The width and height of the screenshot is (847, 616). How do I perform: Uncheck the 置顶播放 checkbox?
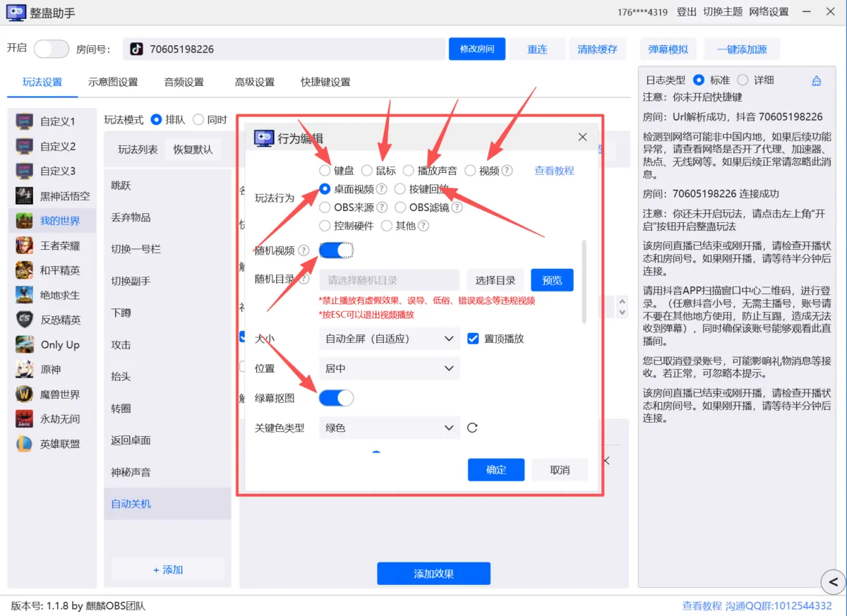pyautogui.click(x=473, y=339)
